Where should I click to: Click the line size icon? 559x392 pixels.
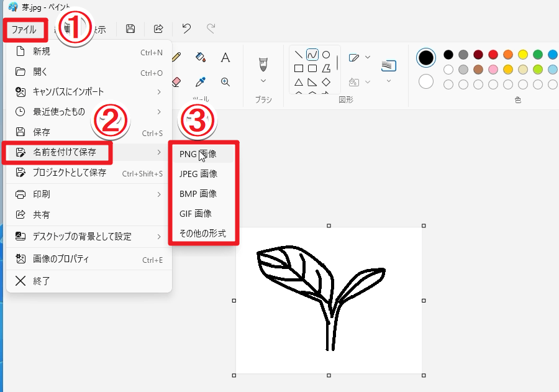click(389, 66)
